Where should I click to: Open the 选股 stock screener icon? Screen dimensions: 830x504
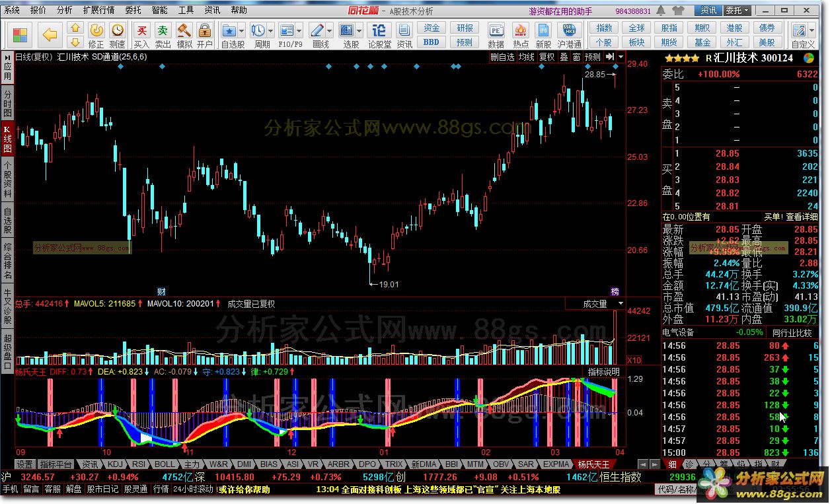tap(347, 31)
